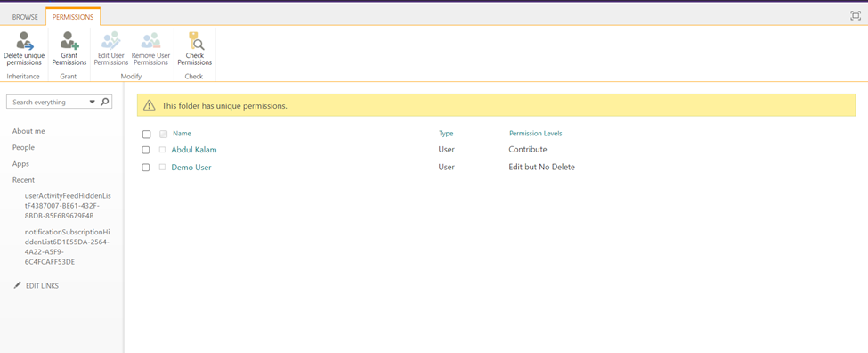Click the Remove User Permissions icon
The image size is (868, 353).
150,40
